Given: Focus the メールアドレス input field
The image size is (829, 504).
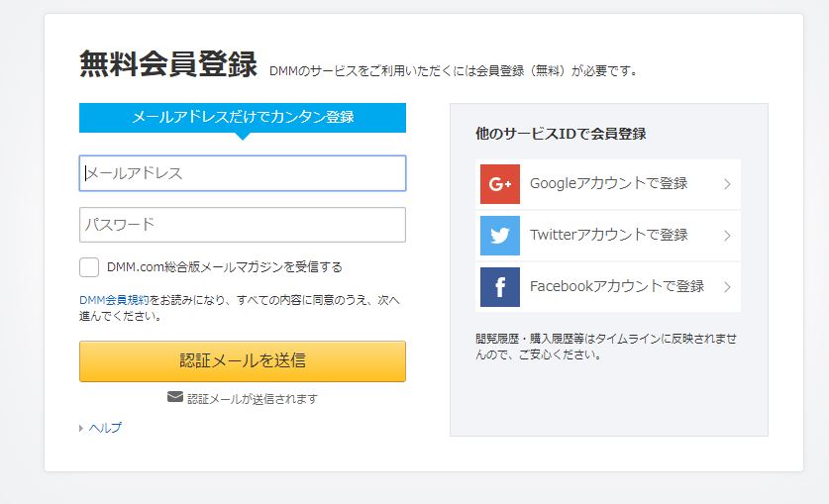Looking at the screenshot, I should pos(243,173).
